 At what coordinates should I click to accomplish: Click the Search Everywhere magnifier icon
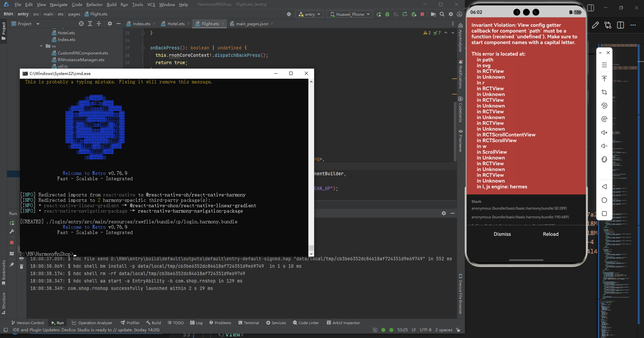pos(442,14)
